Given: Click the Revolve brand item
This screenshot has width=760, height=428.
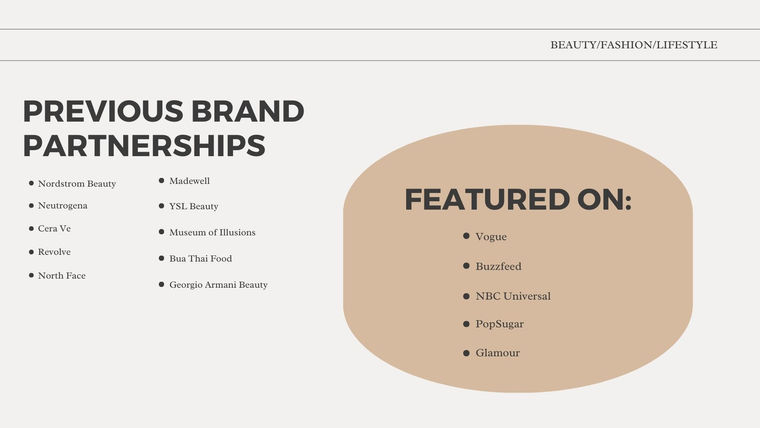Looking at the screenshot, I should point(54,252).
